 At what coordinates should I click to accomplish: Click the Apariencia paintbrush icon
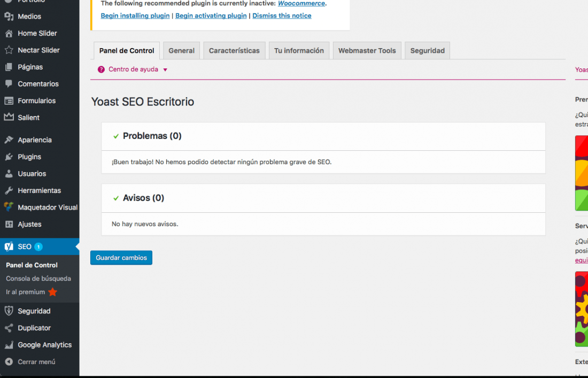click(x=9, y=140)
